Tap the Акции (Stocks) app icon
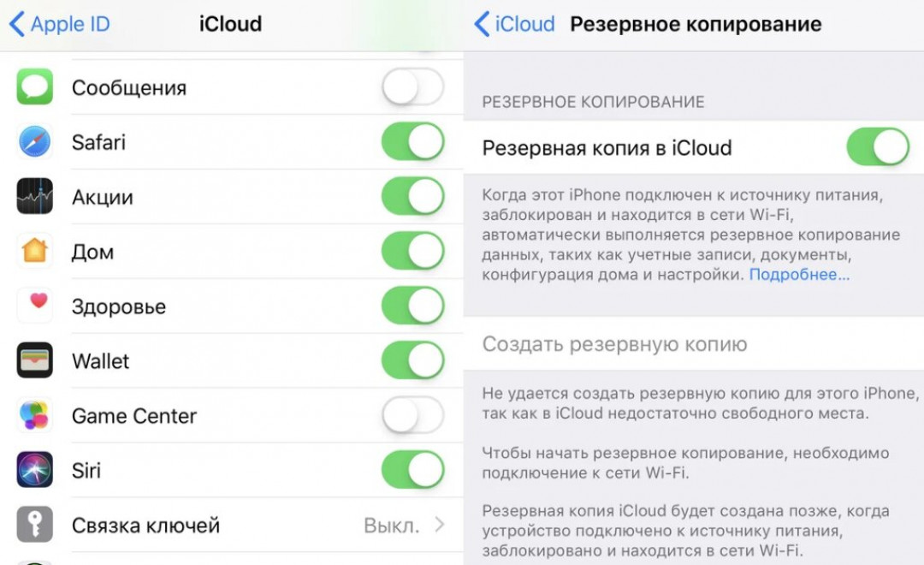 35,197
